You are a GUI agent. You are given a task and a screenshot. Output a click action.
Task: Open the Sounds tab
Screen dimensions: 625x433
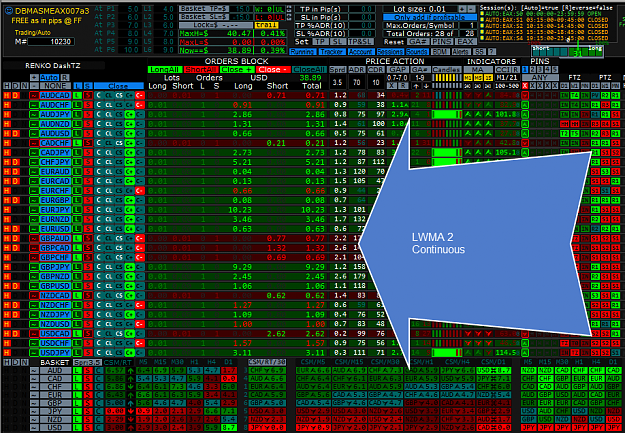point(417,52)
